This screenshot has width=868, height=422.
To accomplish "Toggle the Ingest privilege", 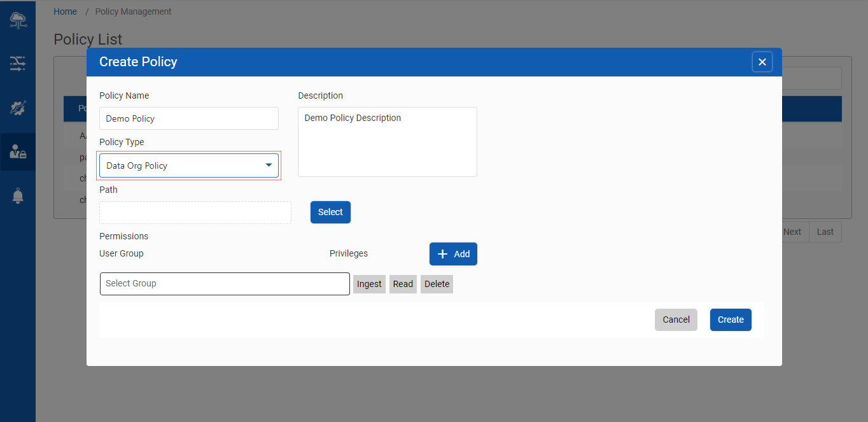I will click(369, 284).
